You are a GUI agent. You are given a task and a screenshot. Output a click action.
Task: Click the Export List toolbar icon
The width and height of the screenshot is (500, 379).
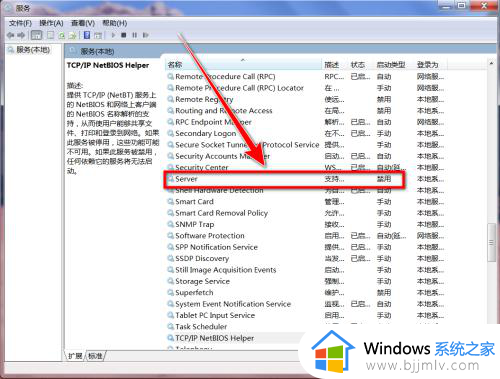73,35
